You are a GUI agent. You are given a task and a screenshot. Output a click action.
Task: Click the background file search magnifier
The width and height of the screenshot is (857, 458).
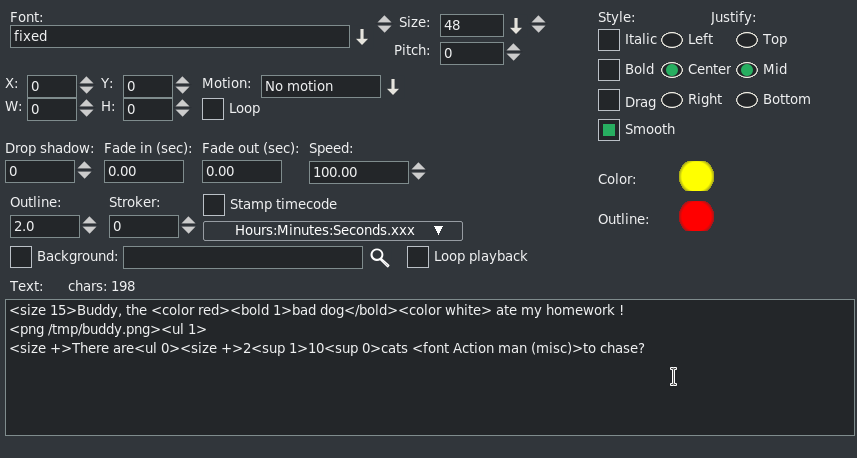(x=379, y=258)
